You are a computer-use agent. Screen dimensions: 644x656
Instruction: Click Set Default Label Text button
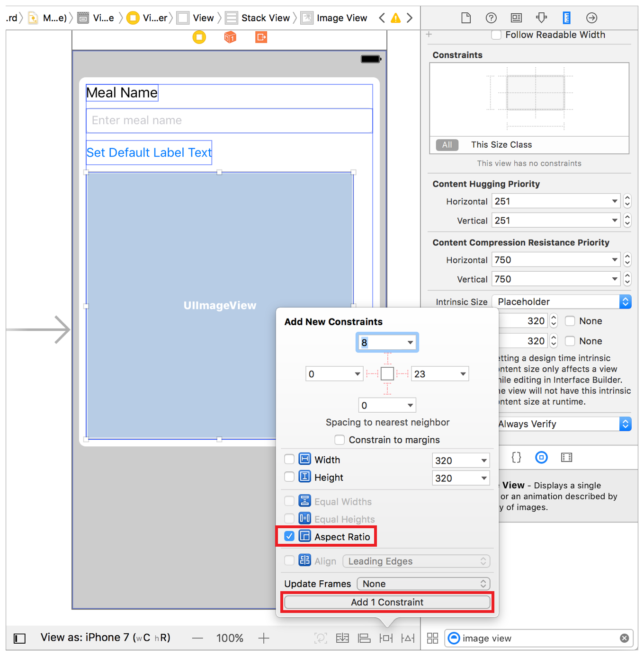(149, 152)
